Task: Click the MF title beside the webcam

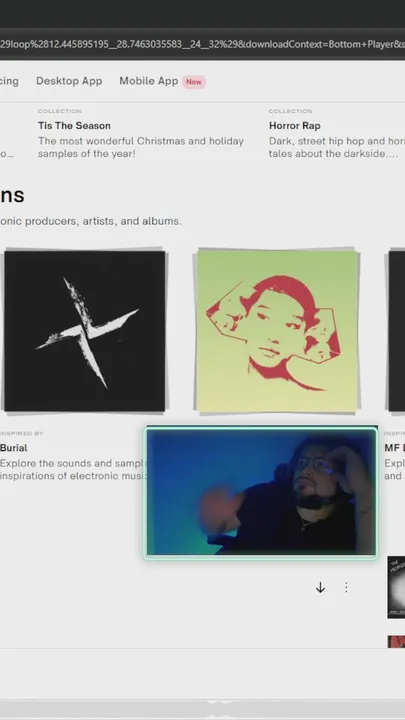Action: 395,448
